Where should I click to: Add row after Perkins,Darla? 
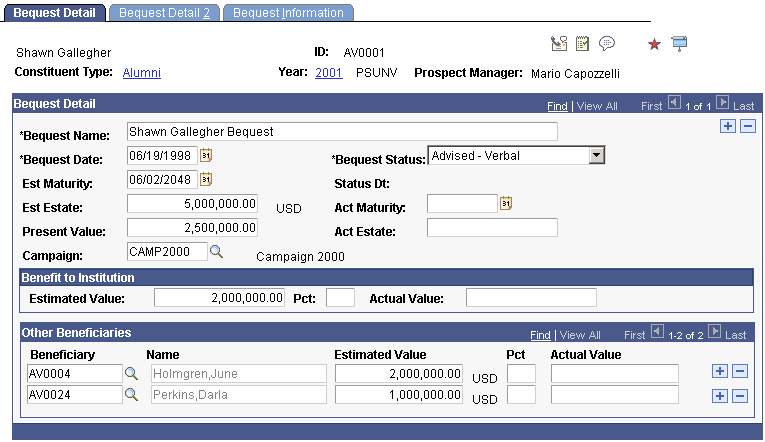(x=720, y=396)
